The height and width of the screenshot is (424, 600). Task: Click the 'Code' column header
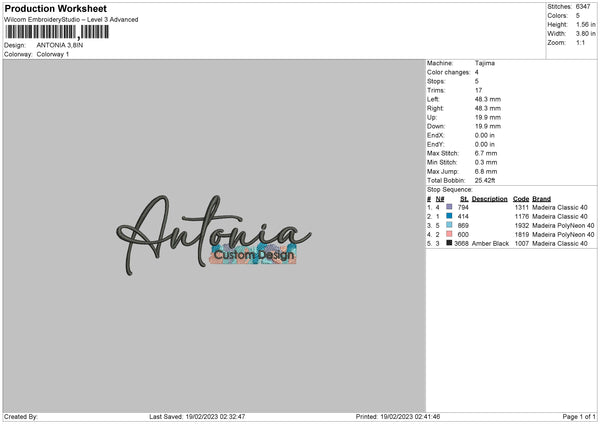pos(521,199)
